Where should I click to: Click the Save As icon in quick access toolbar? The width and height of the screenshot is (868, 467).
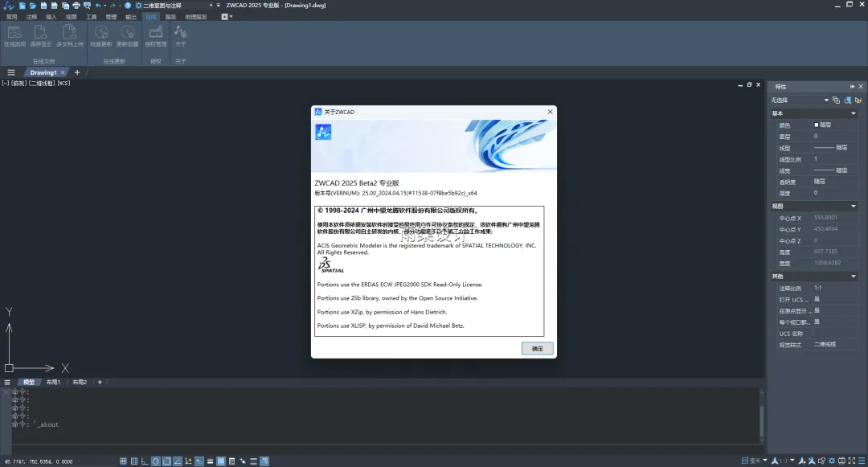tap(55, 6)
